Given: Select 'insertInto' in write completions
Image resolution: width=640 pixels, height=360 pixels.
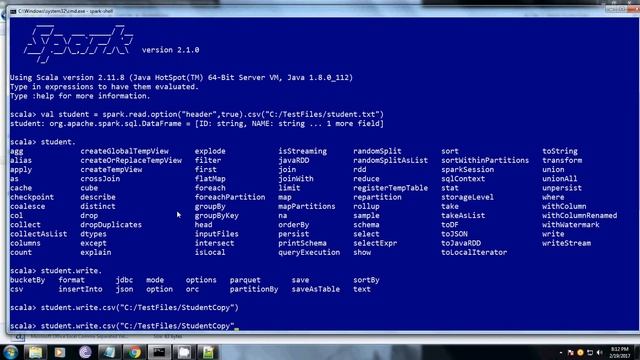Looking at the screenshot, I should [x=80, y=289].
